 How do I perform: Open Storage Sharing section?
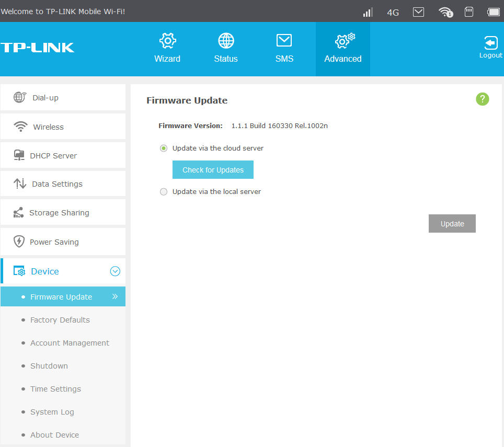(x=63, y=212)
